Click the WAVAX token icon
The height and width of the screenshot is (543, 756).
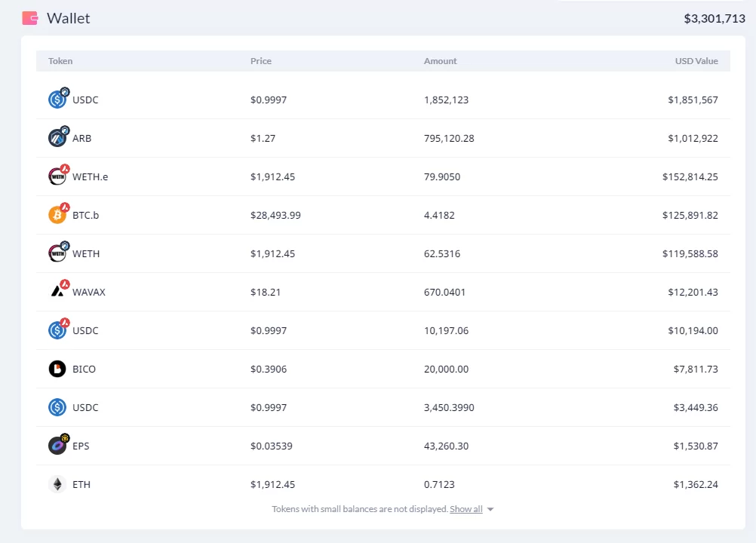[57, 292]
